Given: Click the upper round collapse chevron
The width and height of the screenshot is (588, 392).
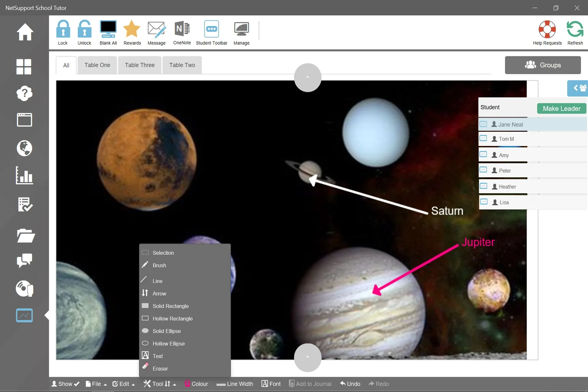Looking at the screenshot, I should (307, 77).
